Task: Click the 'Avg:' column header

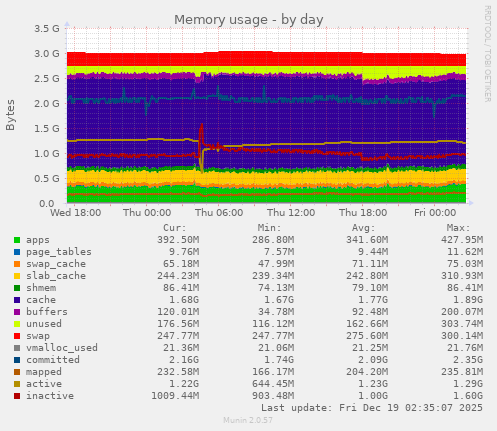Action: (364, 228)
